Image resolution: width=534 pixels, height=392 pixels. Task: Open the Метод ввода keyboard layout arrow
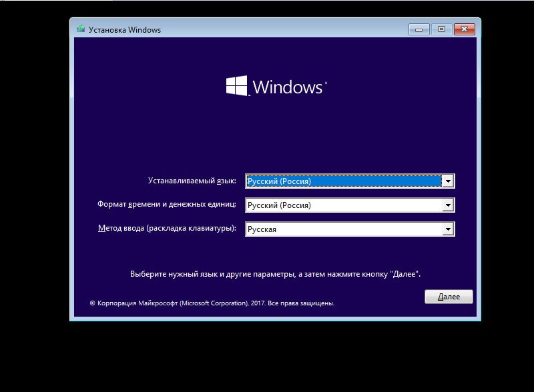point(448,229)
